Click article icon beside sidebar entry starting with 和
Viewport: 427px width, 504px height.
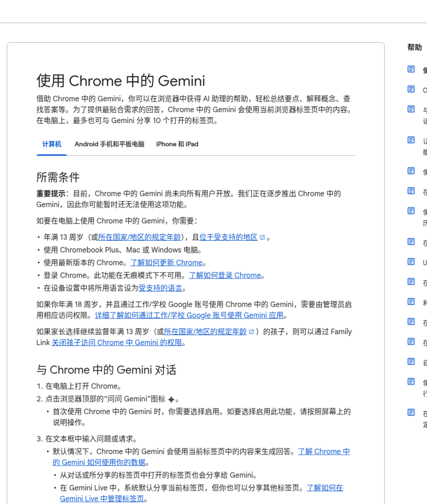click(411, 302)
